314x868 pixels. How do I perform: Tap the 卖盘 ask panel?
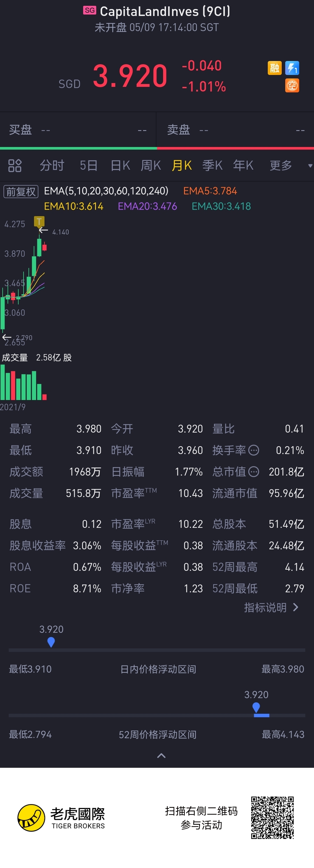[235, 130]
